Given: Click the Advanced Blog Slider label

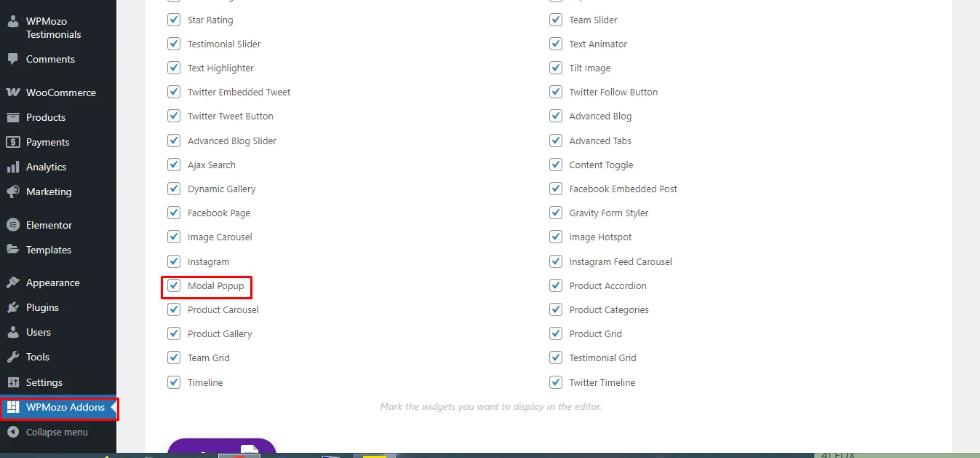Looking at the screenshot, I should click(x=232, y=141).
